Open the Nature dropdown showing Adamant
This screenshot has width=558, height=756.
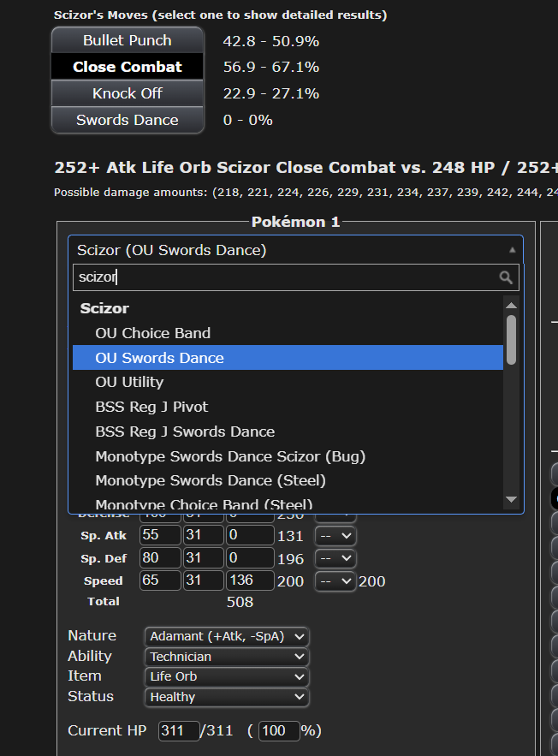[x=227, y=636]
